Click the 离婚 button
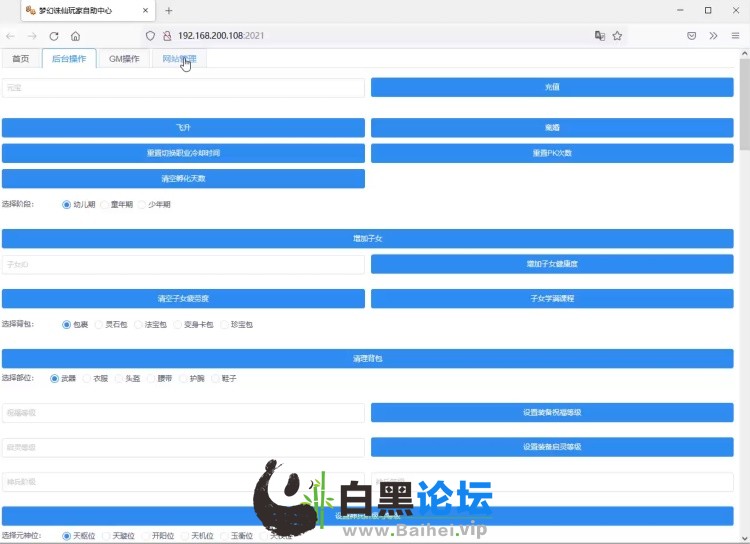 [x=552, y=128]
